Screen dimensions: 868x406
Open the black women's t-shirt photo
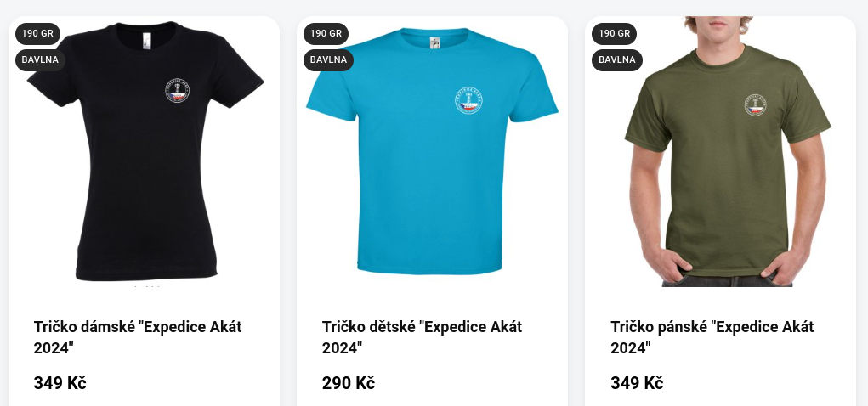click(144, 151)
